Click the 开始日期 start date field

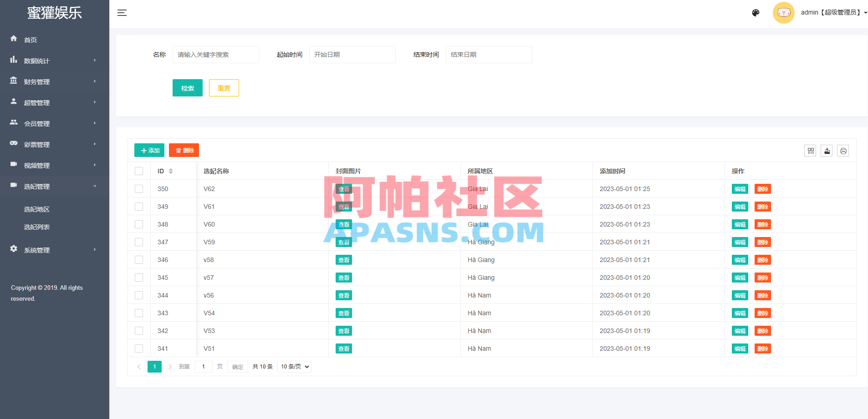[x=352, y=54]
